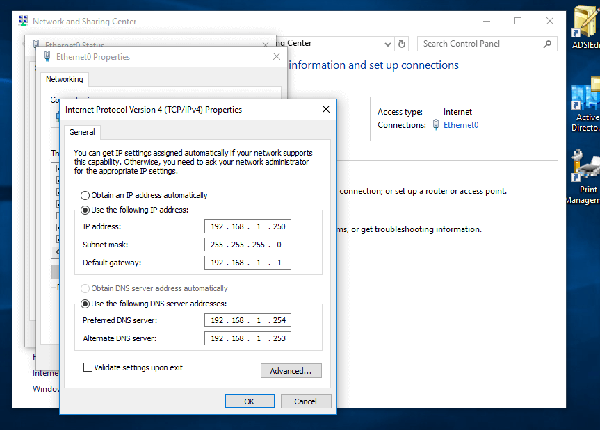Click the Ethernet0 Properties title icon

click(47, 57)
